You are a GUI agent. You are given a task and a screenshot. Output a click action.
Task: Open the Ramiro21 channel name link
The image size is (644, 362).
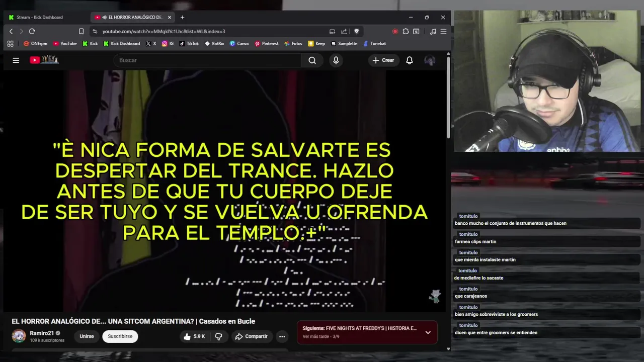(42, 333)
